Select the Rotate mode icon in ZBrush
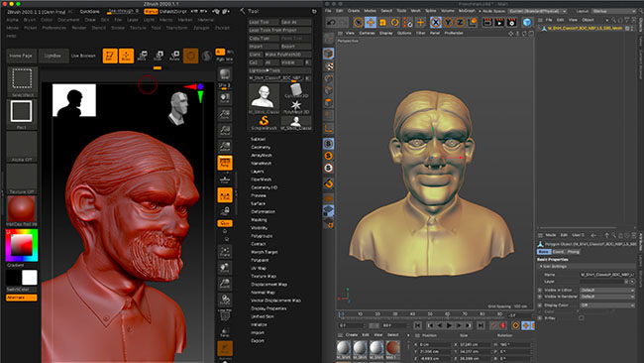This screenshot has height=363, width=644. point(174,56)
